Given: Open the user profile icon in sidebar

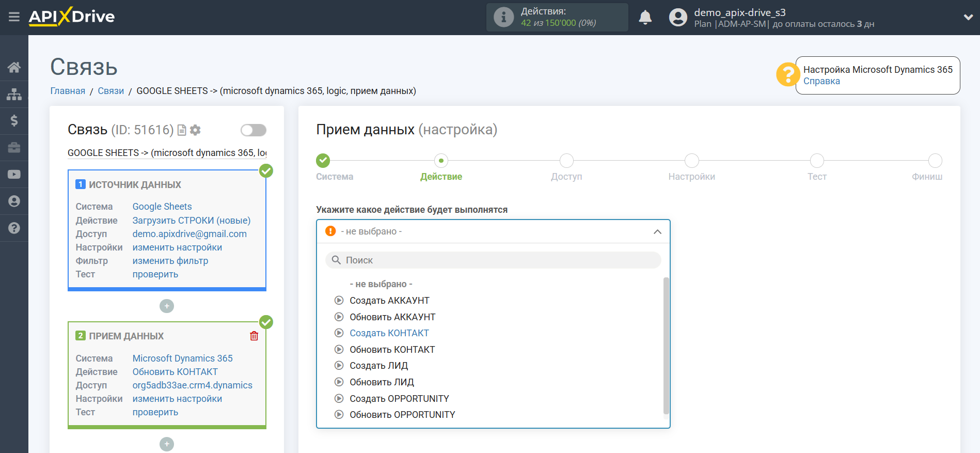Looking at the screenshot, I should coord(14,201).
